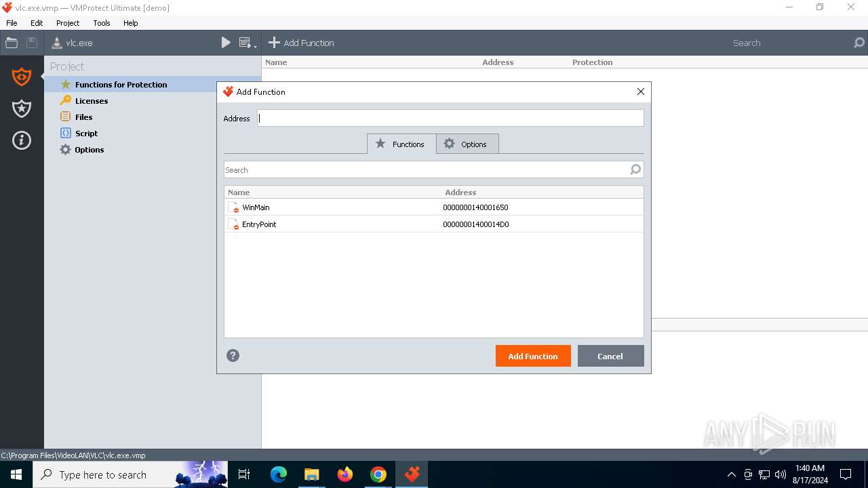The image size is (868, 488).
Task: Close the Add Function dialog
Action: 640,91
